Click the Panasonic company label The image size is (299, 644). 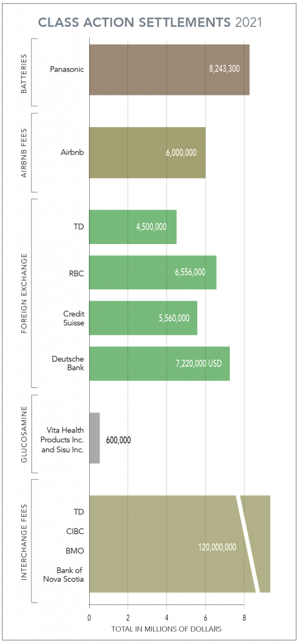[x=67, y=69]
